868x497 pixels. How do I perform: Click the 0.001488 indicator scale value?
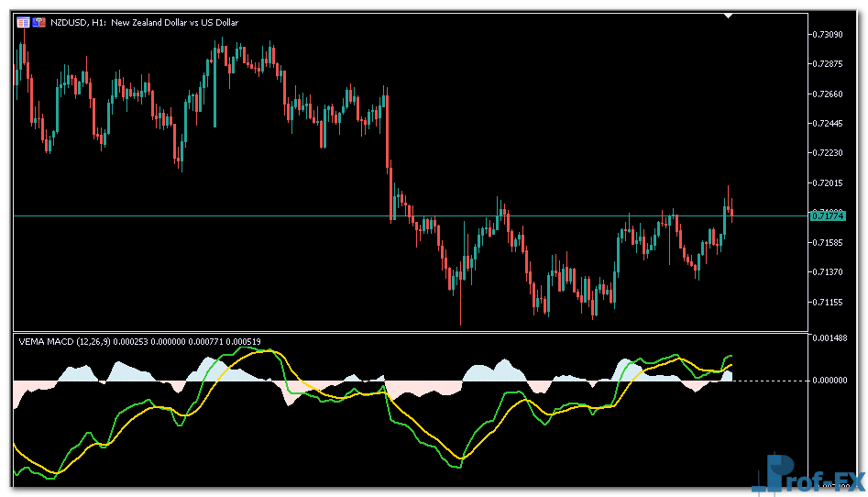[830, 338]
